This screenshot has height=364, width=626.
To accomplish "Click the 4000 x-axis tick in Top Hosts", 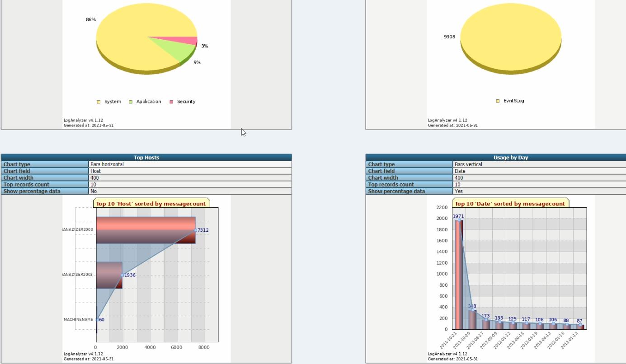I will click(150, 347).
